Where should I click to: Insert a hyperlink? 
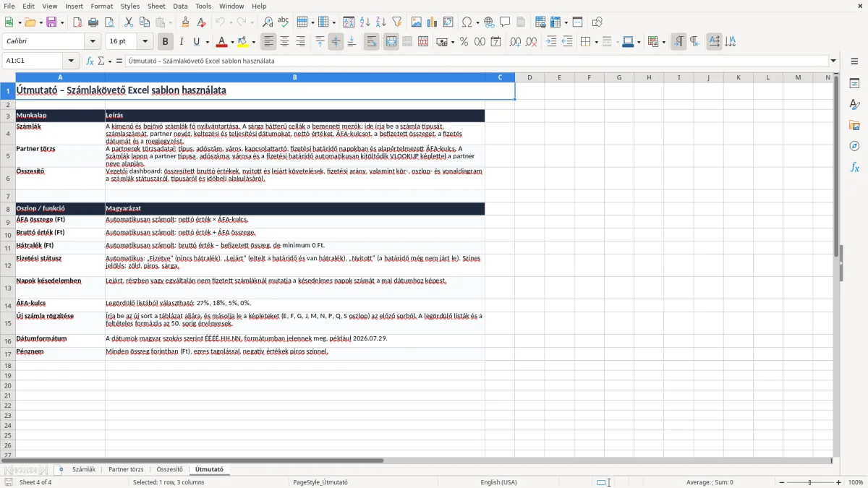coord(489,22)
